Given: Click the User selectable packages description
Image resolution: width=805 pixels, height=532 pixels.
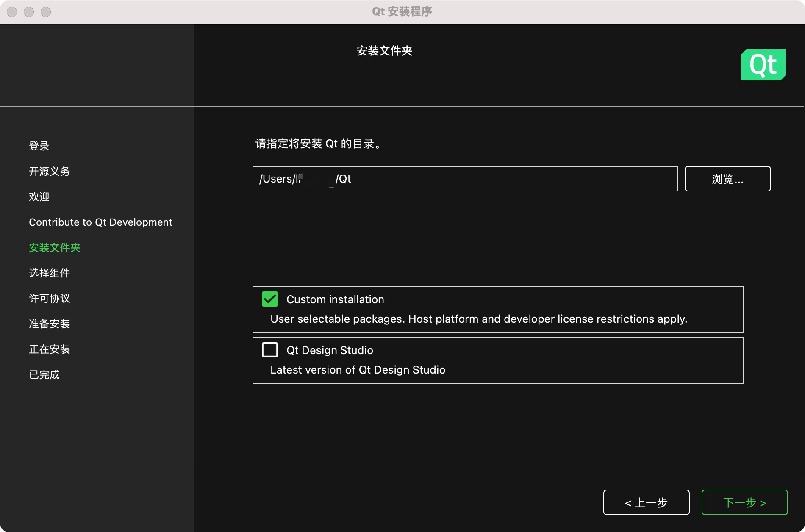Looking at the screenshot, I should [479, 319].
